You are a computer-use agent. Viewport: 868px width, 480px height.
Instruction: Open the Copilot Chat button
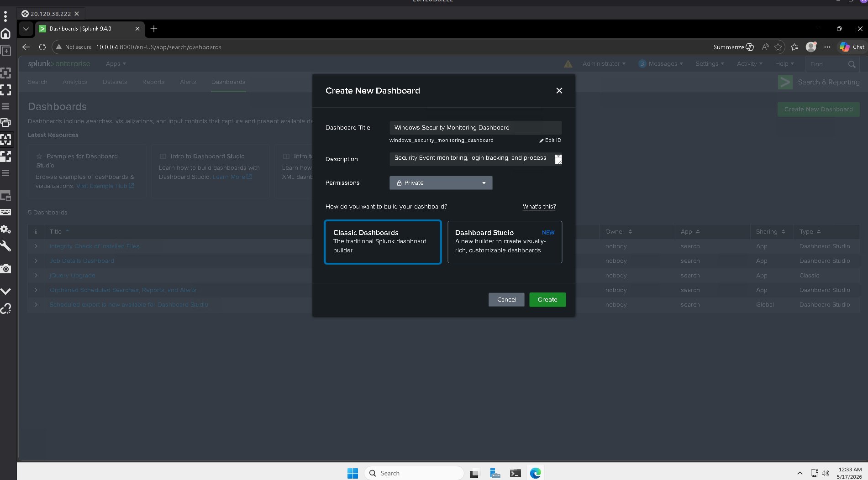[852, 47]
